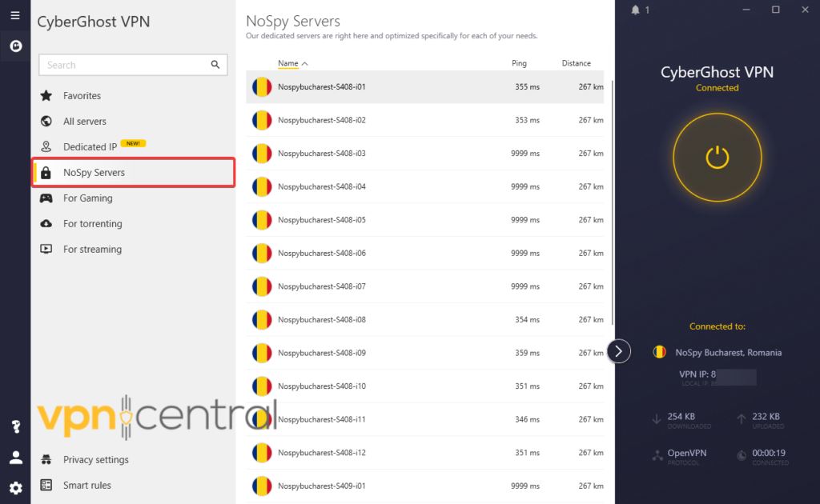The width and height of the screenshot is (820, 504).
Task: Collapse the server list with arrow button
Action: click(619, 351)
